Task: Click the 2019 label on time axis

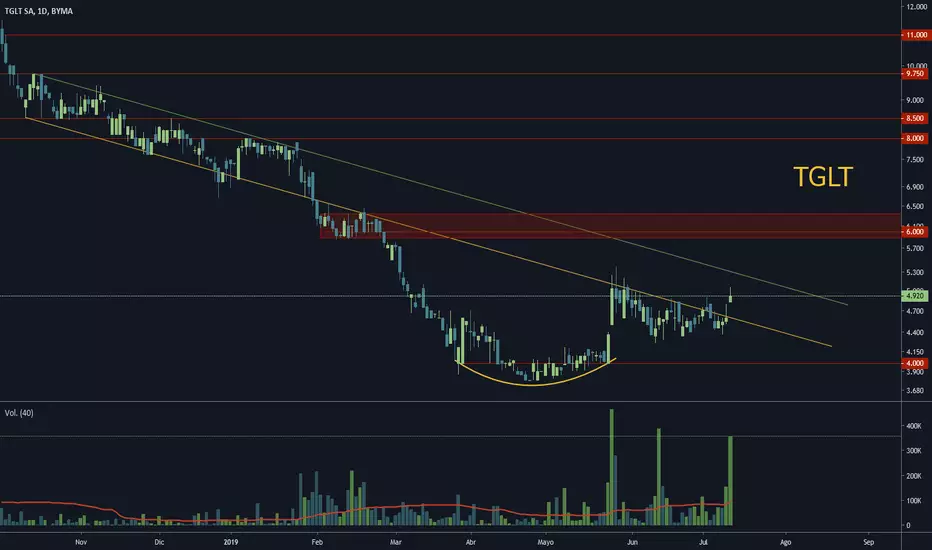Action: click(x=231, y=542)
